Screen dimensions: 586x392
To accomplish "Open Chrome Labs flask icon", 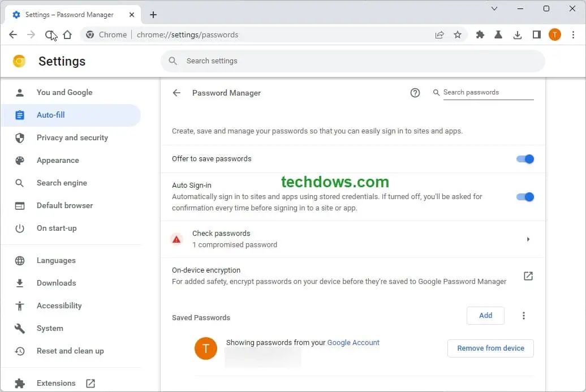I will pyautogui.click(x=498, y=35).
